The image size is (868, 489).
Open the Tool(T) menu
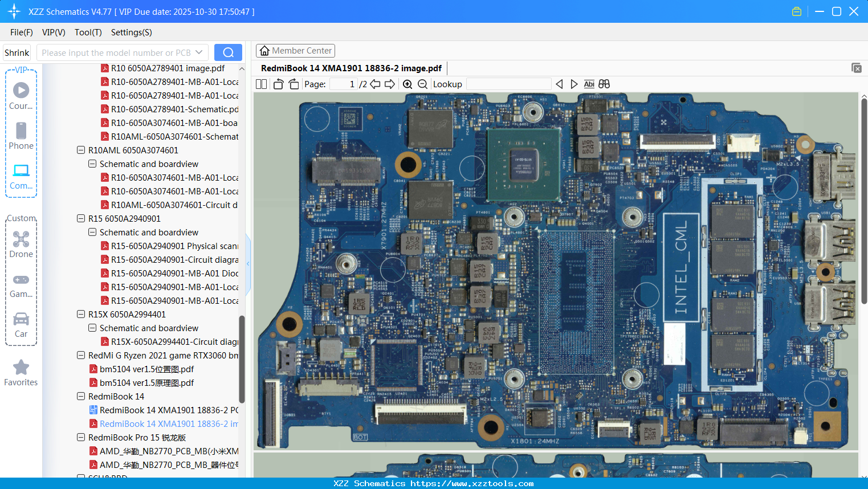tap(88, 32)
